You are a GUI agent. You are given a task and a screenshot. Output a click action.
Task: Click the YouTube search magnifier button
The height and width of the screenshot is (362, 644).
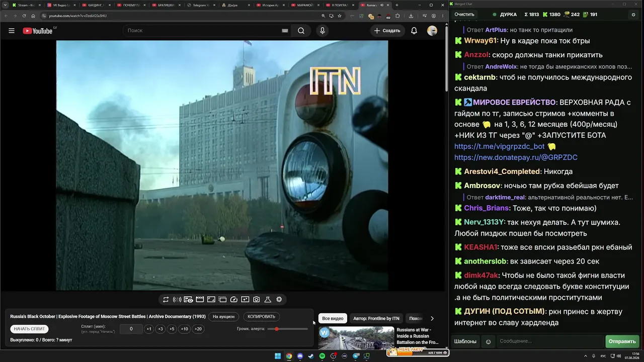[301, 31]
